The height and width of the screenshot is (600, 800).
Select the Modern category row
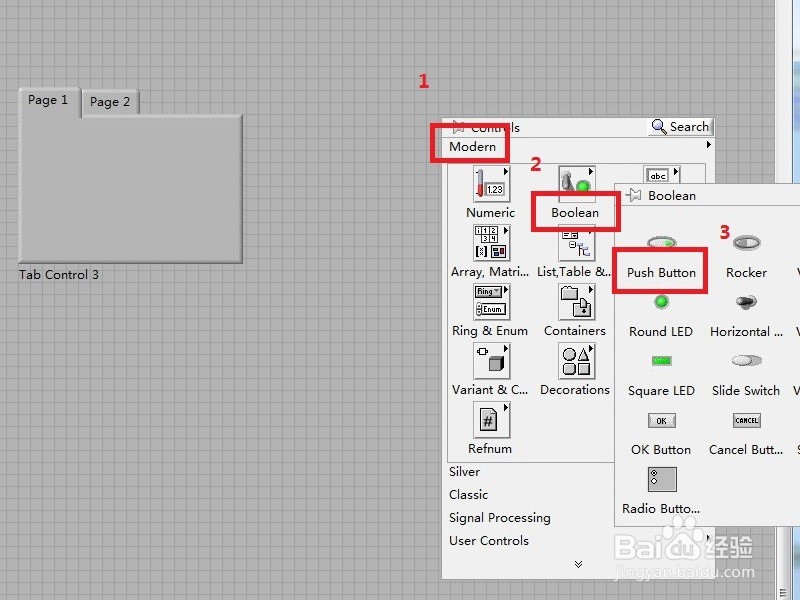click(x=578, y=146)
